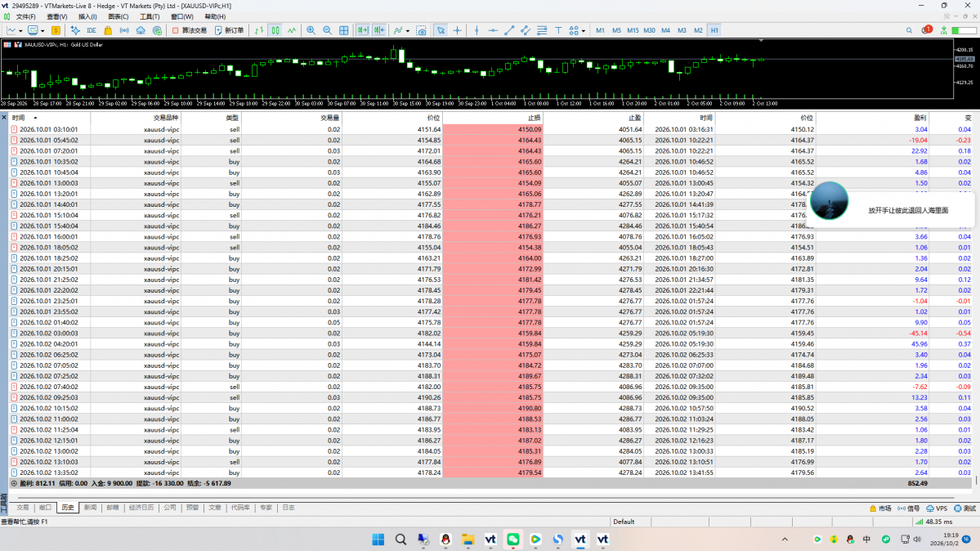The width and height of the screenshot is (980, 551).
Task: Select the text label T tool
Action: tap(558, 30)
